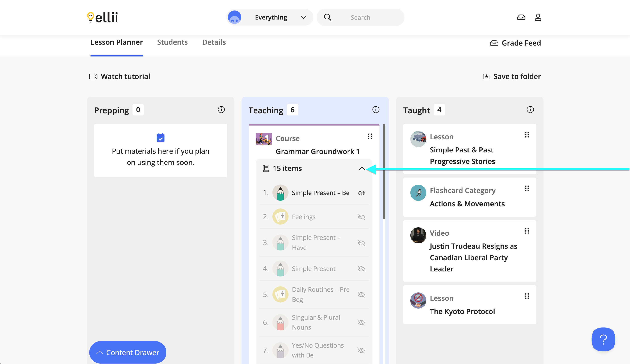Click the Taught column info icon
This screenshot has width=630, height=364.
(530, 110)
